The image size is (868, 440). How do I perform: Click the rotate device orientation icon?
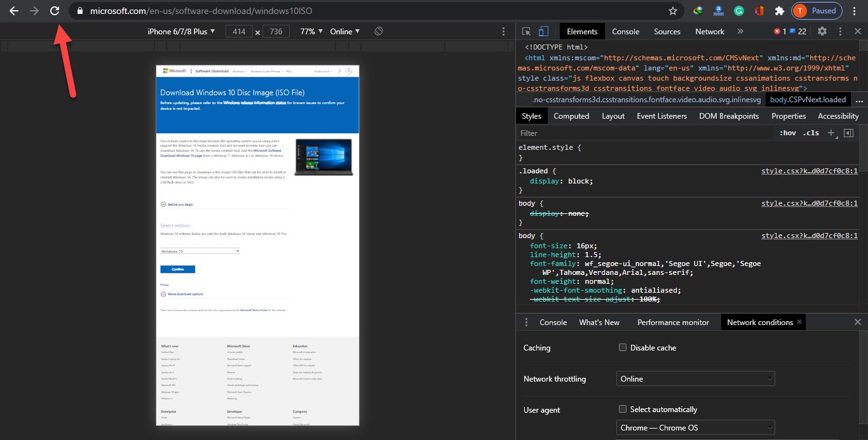coord(379,31)
